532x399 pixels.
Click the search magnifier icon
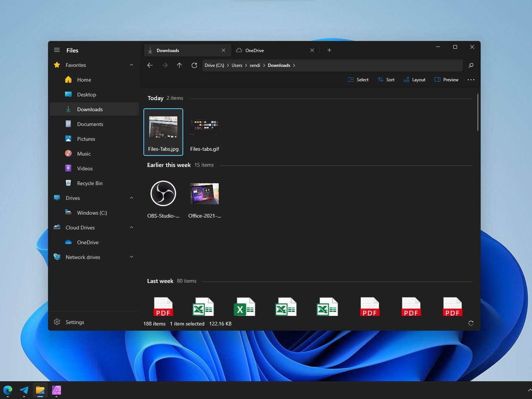tap(471, 65)
